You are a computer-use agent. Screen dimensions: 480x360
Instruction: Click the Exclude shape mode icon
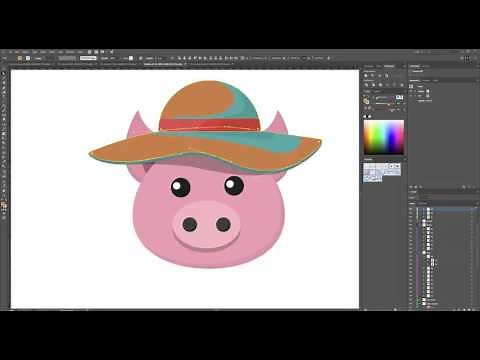pyautogui.click(x=387, y=75)
